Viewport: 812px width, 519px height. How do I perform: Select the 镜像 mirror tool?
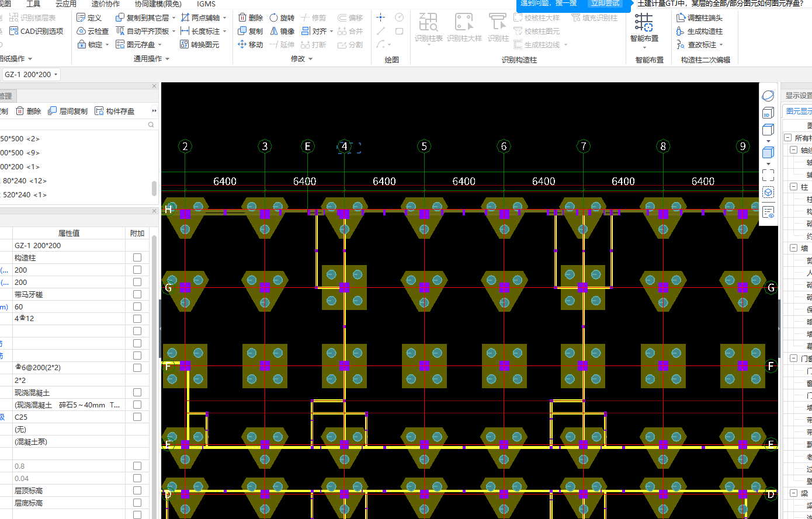point(282,32)
